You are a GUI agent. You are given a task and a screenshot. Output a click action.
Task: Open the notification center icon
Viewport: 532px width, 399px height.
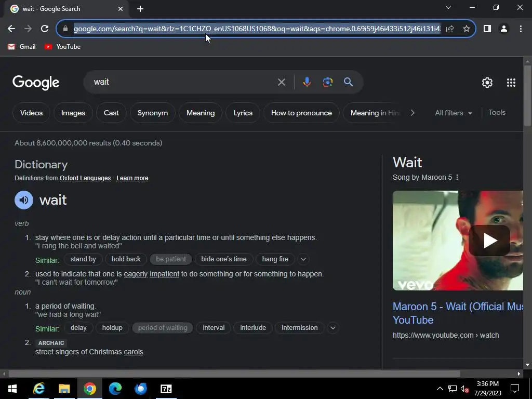[x=515, y=389]
